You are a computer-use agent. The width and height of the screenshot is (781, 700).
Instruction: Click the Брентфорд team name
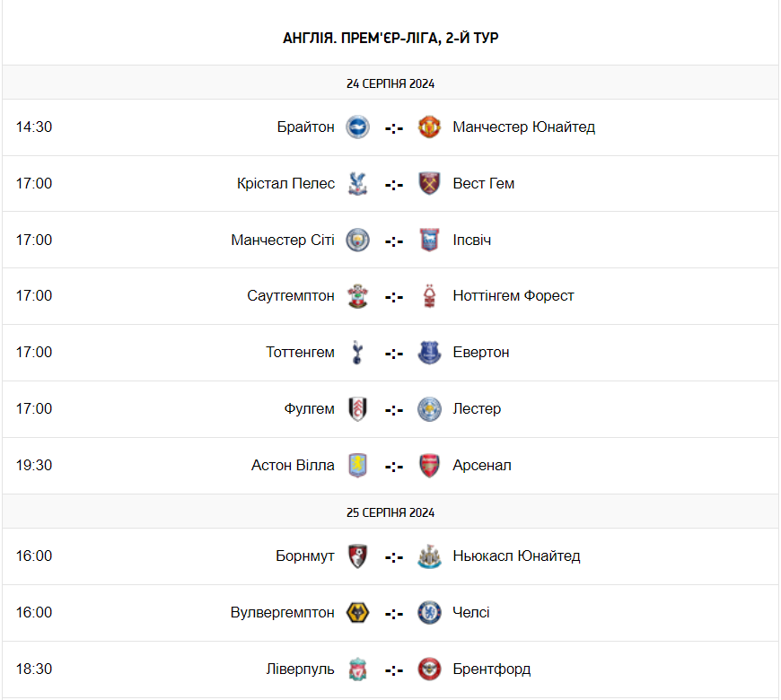tap(492, 669)
